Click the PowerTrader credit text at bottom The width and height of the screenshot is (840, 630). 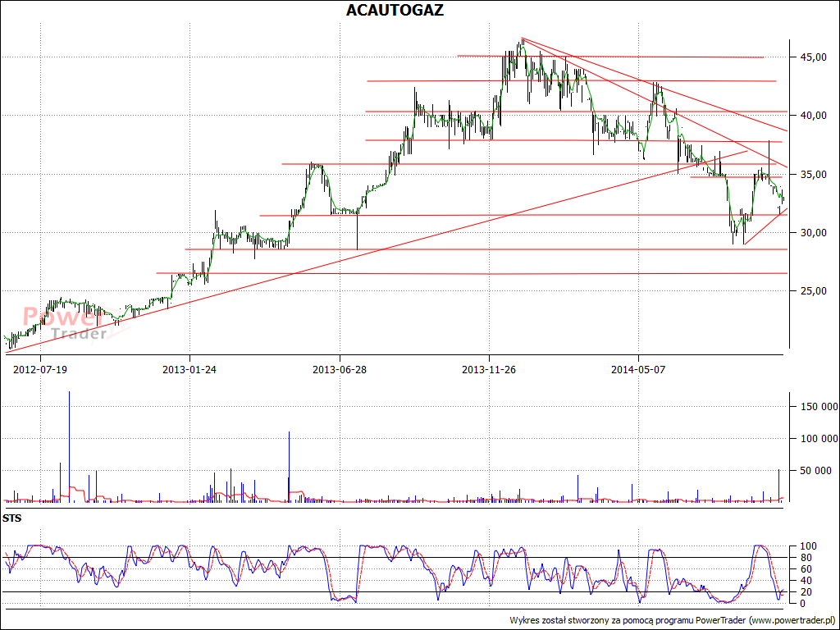coord(673,620)
